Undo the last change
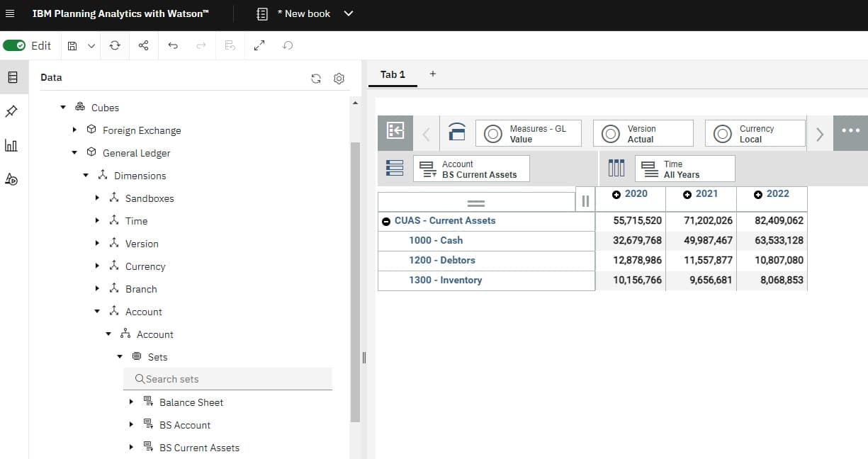 tap(172, 45)
